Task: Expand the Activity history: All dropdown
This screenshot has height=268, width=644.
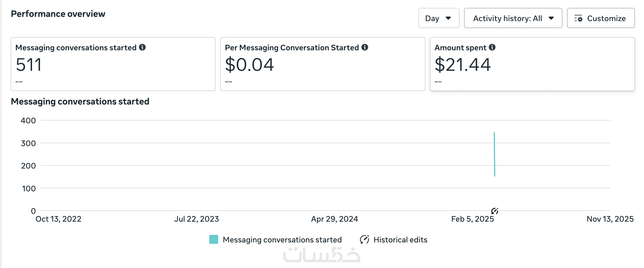Action: [513, 18]
